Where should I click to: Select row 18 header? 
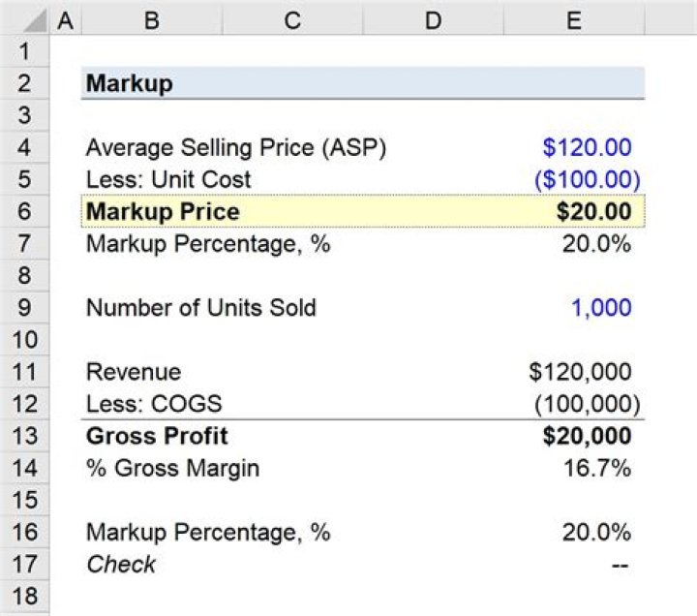pyautogui.click(x=24, y=596)
